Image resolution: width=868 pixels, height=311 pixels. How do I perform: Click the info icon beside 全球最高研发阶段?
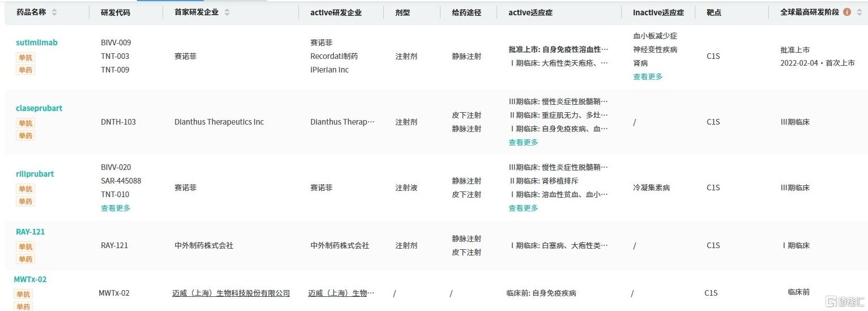point(847,12)
